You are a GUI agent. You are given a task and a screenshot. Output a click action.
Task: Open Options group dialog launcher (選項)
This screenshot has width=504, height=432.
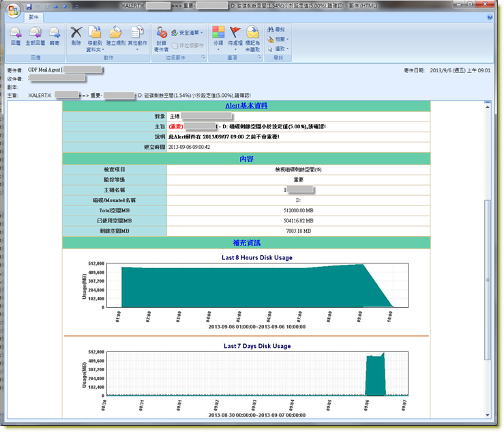[259, 57]
